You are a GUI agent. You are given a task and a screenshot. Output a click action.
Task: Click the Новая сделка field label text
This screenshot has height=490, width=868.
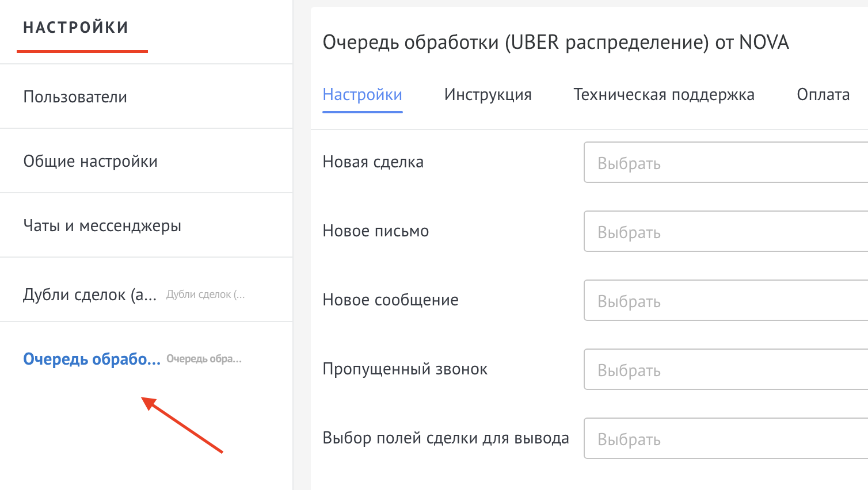coord(373,162)
